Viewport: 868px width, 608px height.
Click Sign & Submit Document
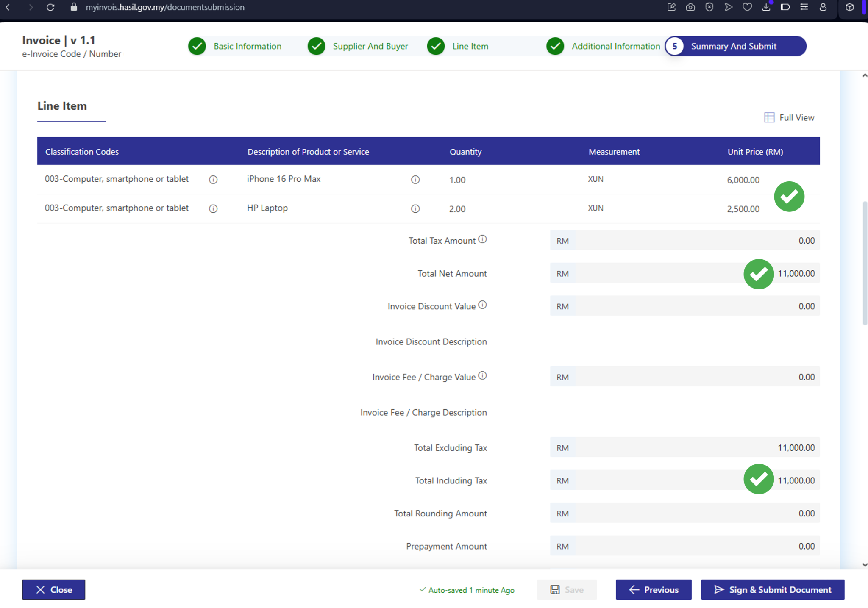pyautogui.click(x=772, y=589)
